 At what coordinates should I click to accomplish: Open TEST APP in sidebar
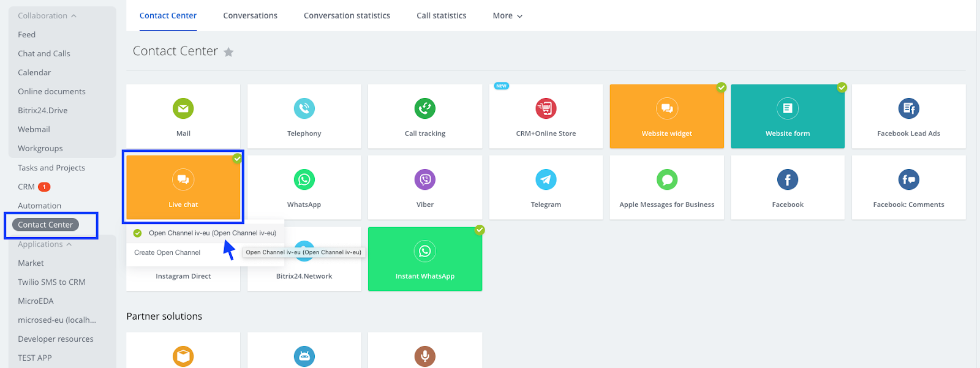(x=35, y=358)
